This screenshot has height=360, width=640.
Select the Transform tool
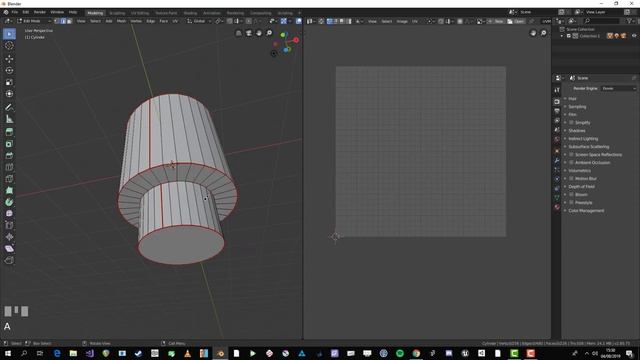pos(9,94)
